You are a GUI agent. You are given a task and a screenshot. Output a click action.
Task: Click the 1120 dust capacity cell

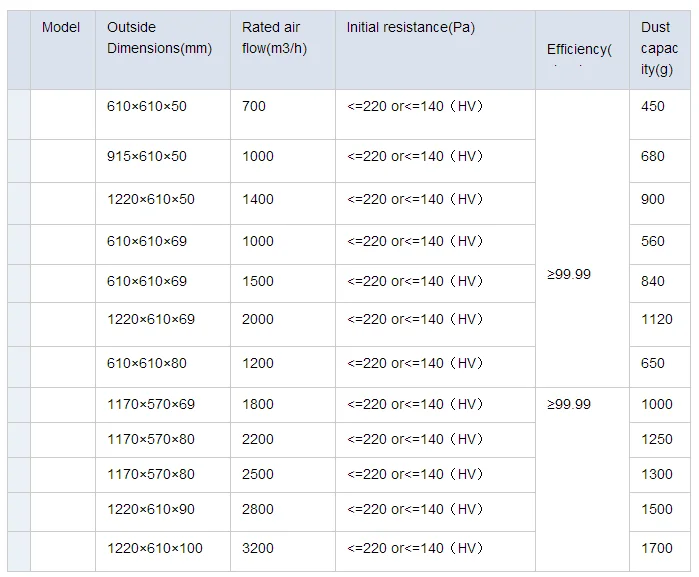coord(657,320)
